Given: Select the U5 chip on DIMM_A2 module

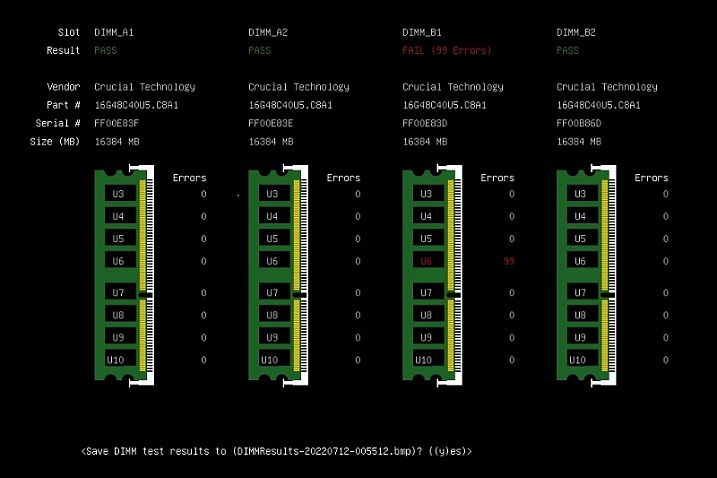Looking at the screenshot, I should pyautogui.click(x=274, y=238).
